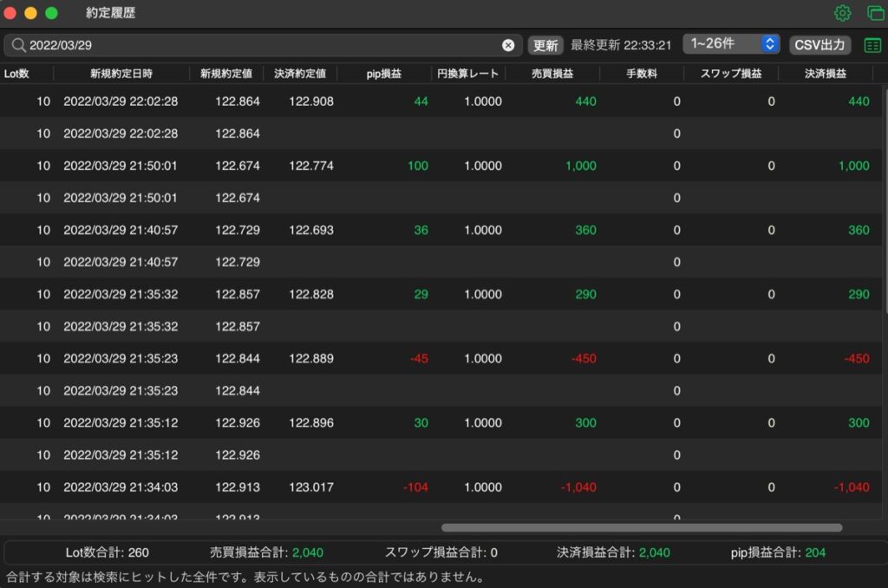Click the 売買損益合計 total 2,040
Viewport: 888px width, 588px height.
(308, 553)
